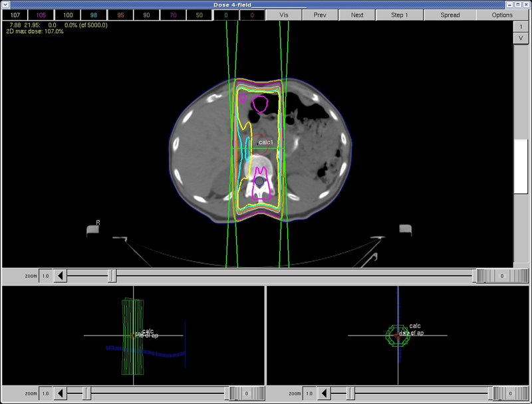Click the "1" panel button at top right
This screenshot has width=532, height=404.
521,28
